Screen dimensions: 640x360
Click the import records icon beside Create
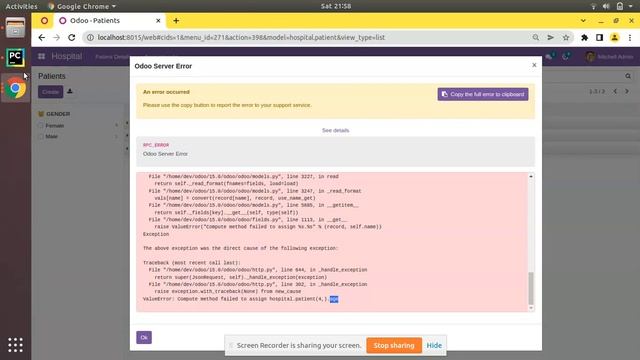click(70, 91)
